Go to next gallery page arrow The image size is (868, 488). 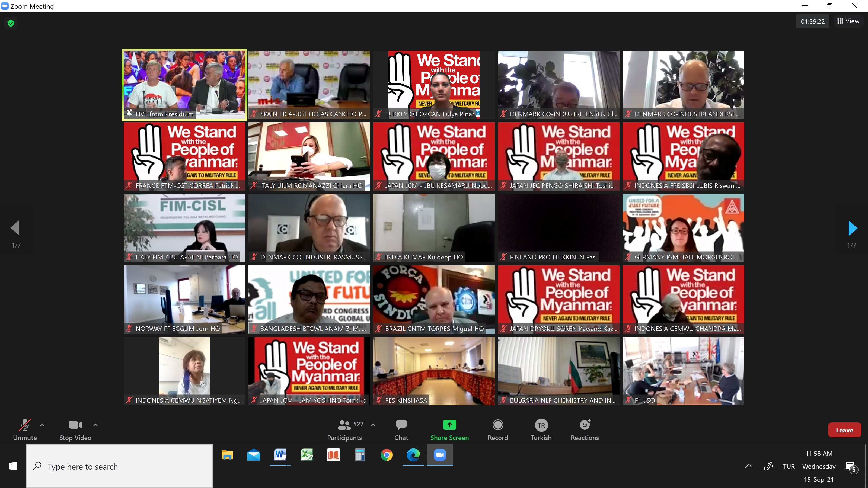pos(852,228)
